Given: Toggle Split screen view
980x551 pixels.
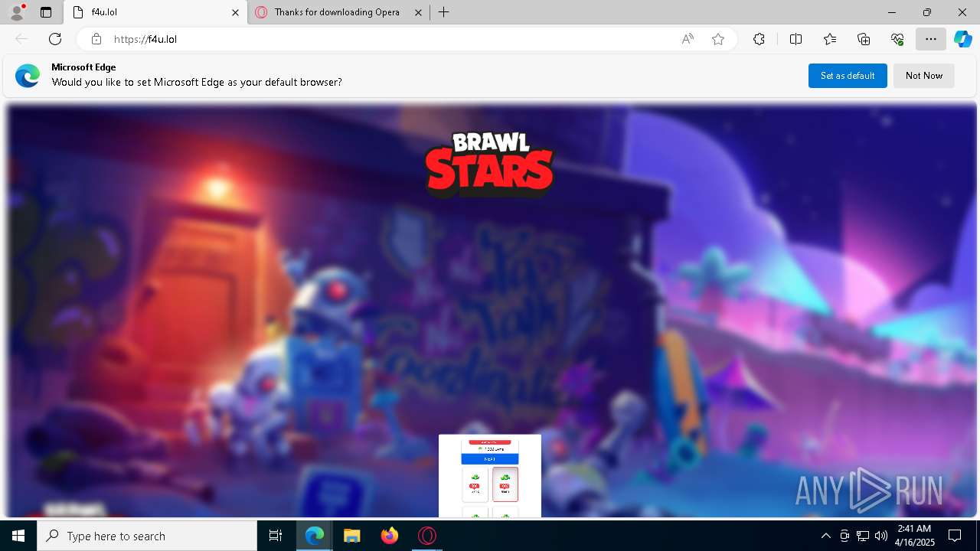Looking at the screenshot, I should point(795,39).
